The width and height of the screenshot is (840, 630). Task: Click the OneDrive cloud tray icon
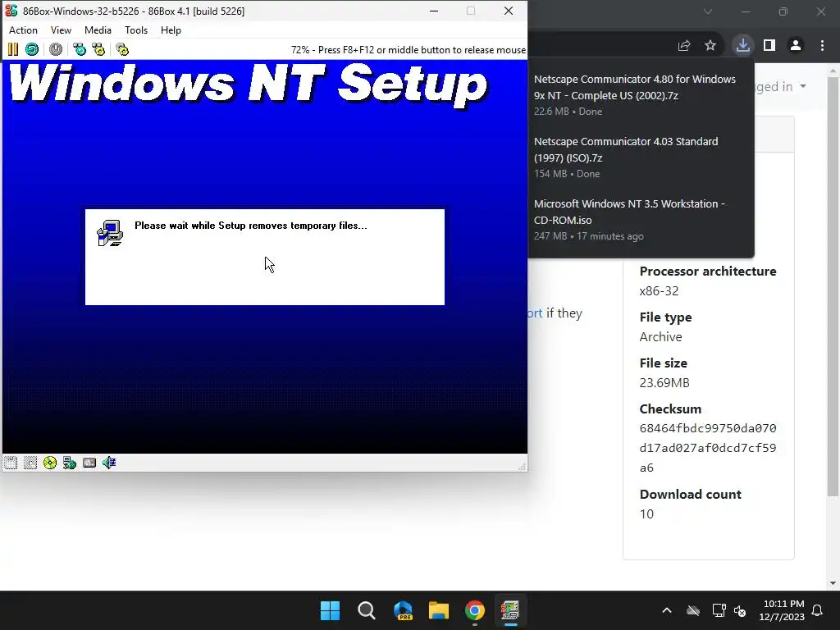[x=693, y=610]
